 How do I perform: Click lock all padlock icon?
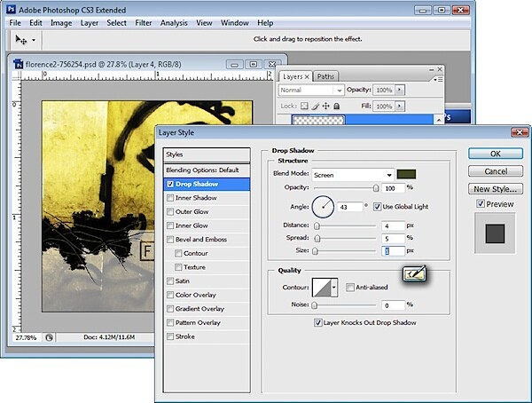pyautogui.click(x=336, y=106)
